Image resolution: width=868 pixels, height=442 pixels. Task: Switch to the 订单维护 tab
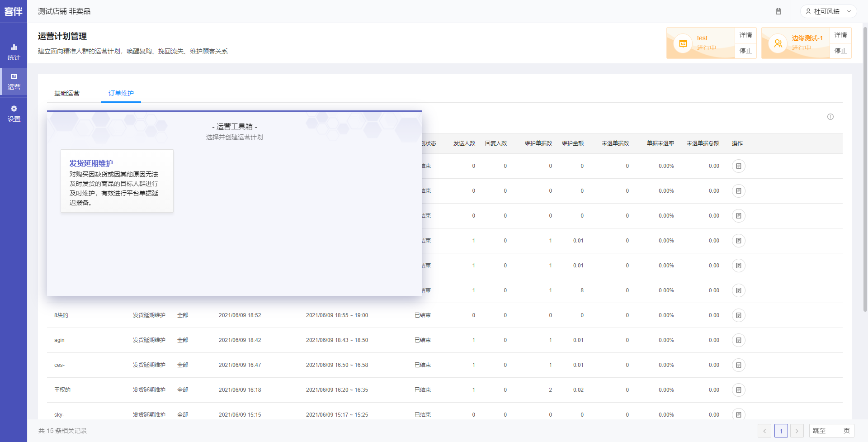(121, 93)
